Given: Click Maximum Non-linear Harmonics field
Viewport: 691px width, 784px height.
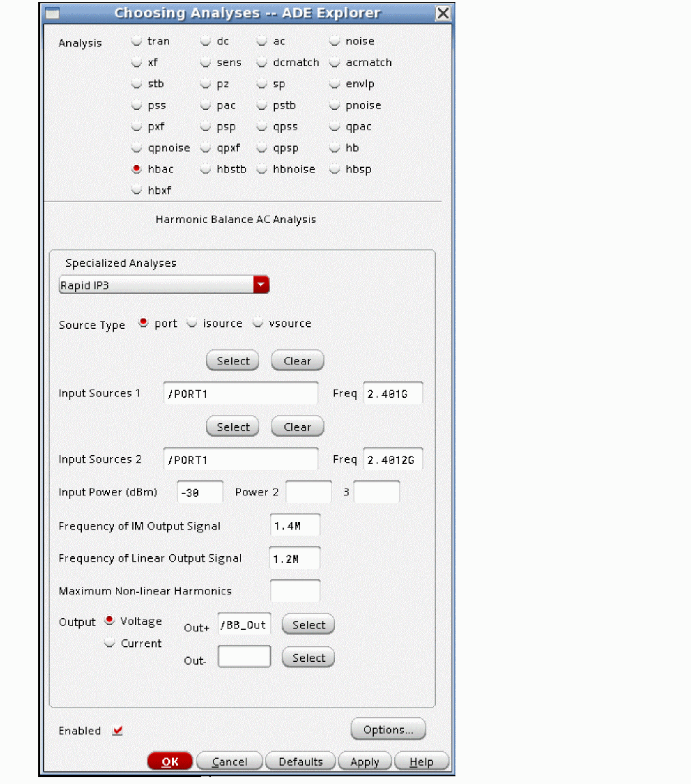Looking at the screenshot, I should pos(295,591).
